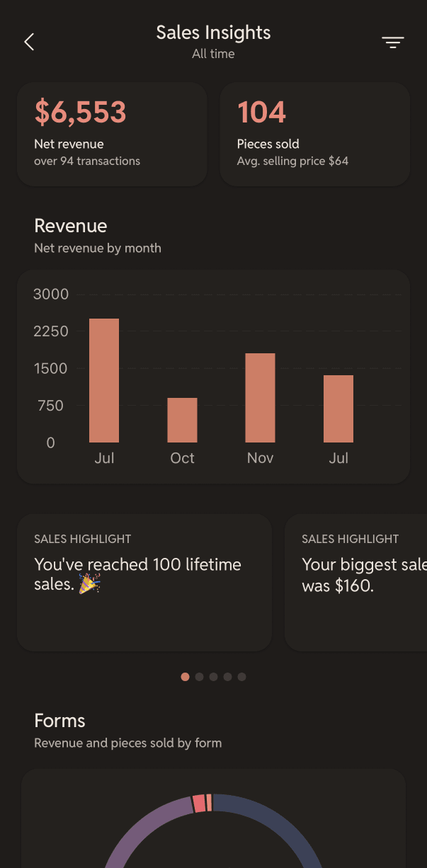Select fourth carousel page dot
The image size is (427, 868).
(227, 677)
